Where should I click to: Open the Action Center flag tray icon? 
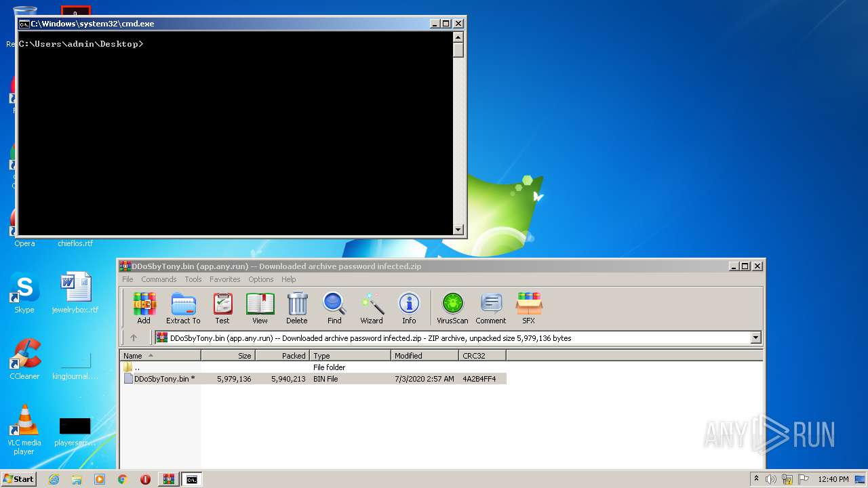(804, 479)
